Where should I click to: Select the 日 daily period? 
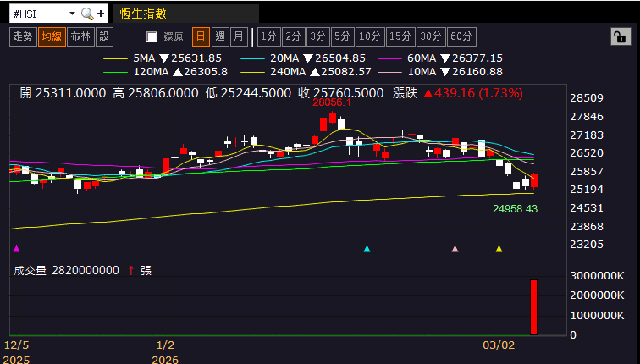pyautogui.click(x=201, y=36)
